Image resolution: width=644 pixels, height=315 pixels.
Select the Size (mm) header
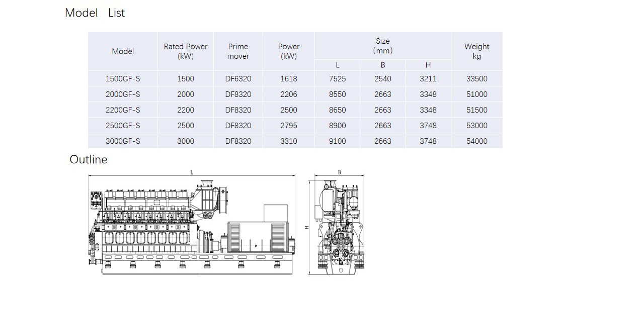click(383, 46)
